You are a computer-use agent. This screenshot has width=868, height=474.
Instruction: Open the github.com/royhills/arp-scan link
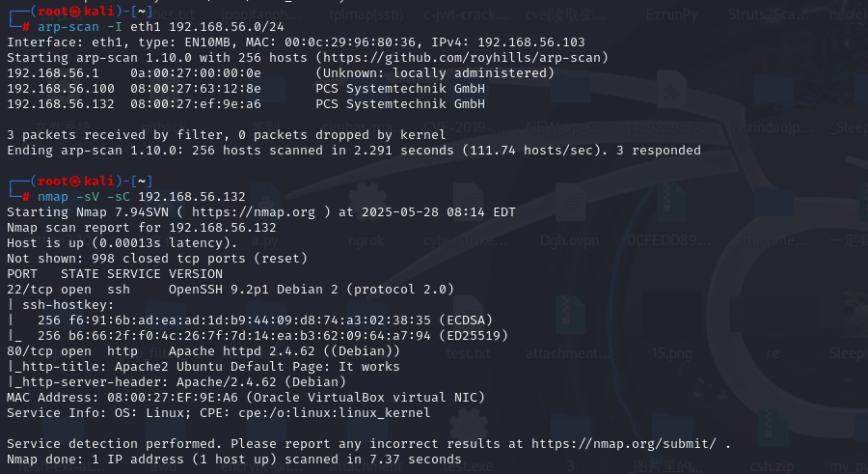462,58
